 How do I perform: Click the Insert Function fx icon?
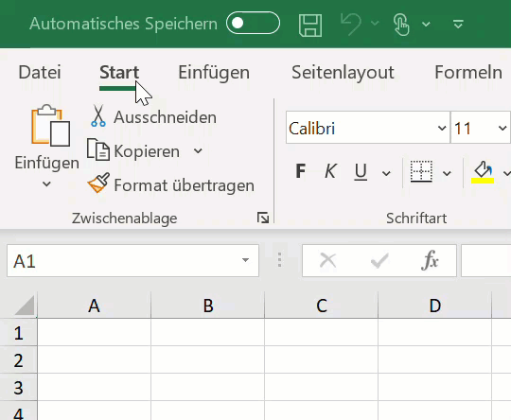[430, 260]
